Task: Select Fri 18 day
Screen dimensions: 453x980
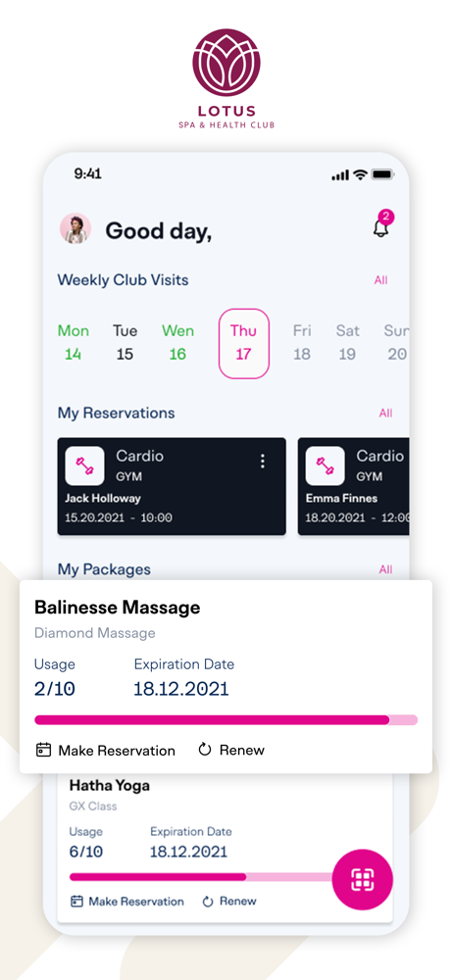Action: pyautogui.click(x=302, y=342)
